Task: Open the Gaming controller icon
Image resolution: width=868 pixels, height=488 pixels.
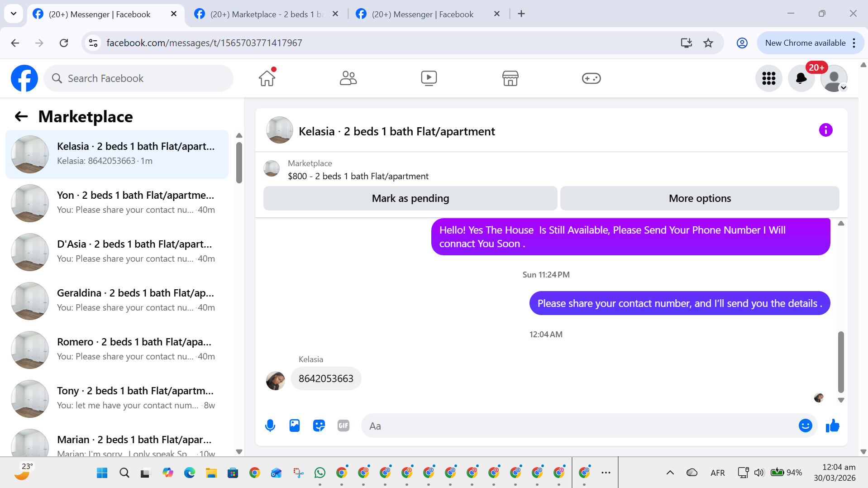Action: (x=591, y=78)
